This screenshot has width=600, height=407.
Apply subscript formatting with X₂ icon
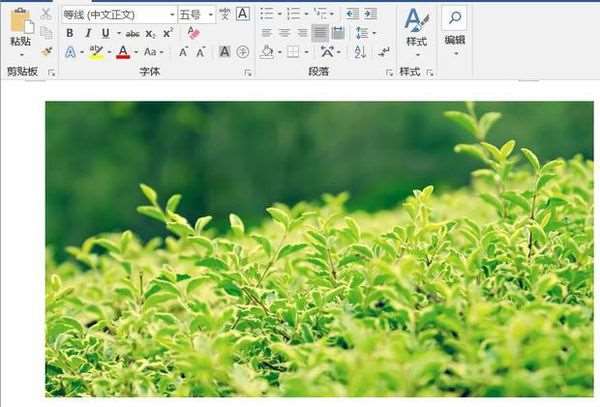click(150, 34)
